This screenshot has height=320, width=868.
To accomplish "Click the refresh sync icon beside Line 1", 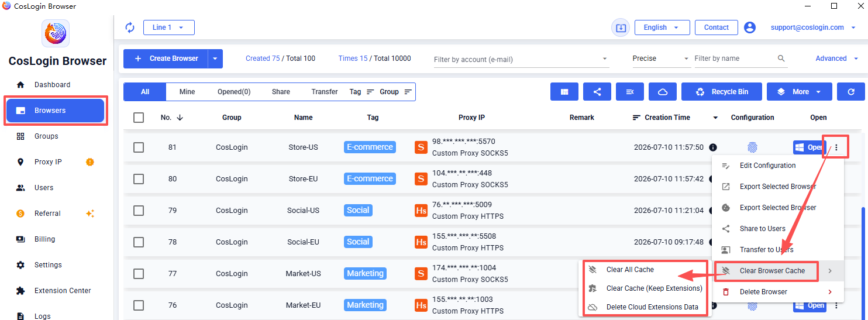I will tap(130, 27).
